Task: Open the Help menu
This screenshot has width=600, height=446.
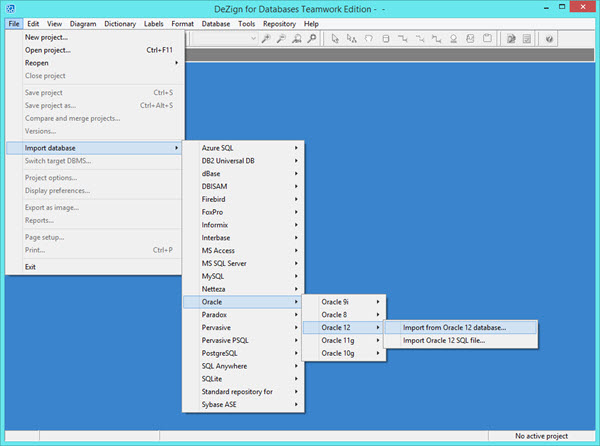Action: pos(311,24)
